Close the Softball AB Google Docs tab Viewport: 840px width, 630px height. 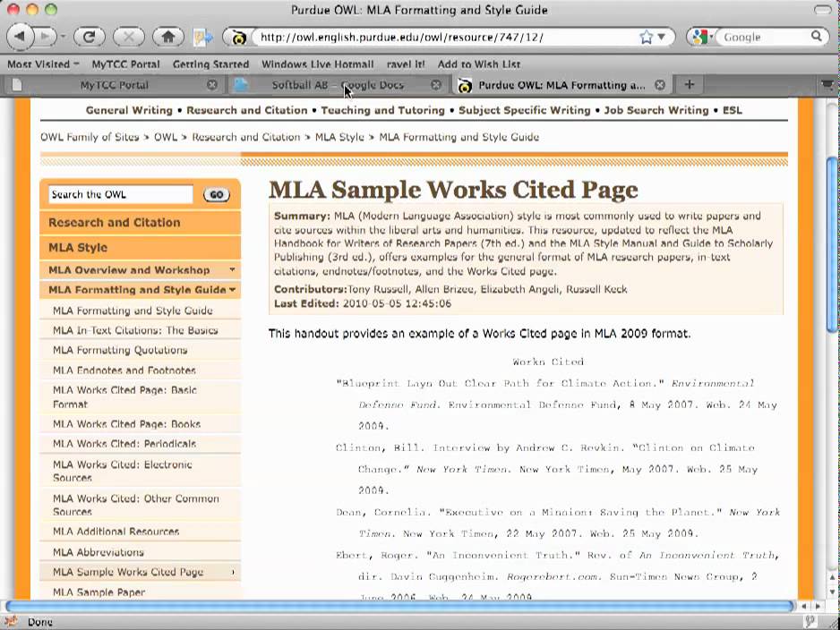click(436, 85)
